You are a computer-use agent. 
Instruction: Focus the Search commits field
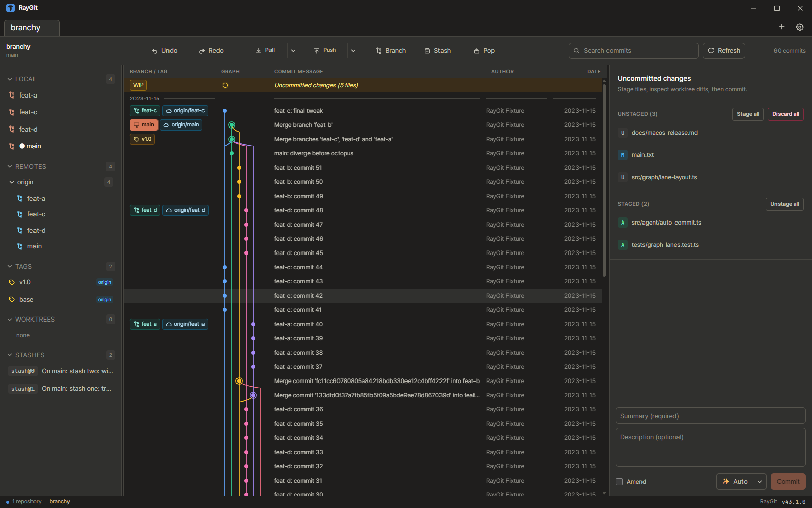click(634, 51)
